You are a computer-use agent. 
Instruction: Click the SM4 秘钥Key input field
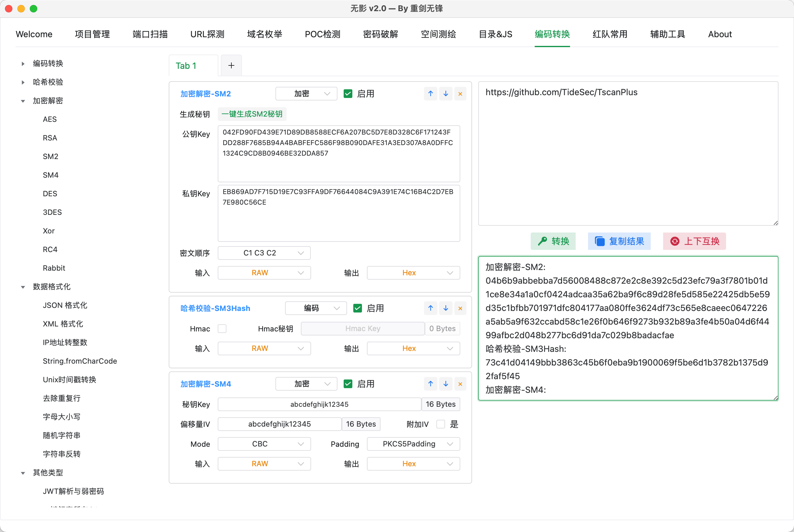(x=319, y=404)
